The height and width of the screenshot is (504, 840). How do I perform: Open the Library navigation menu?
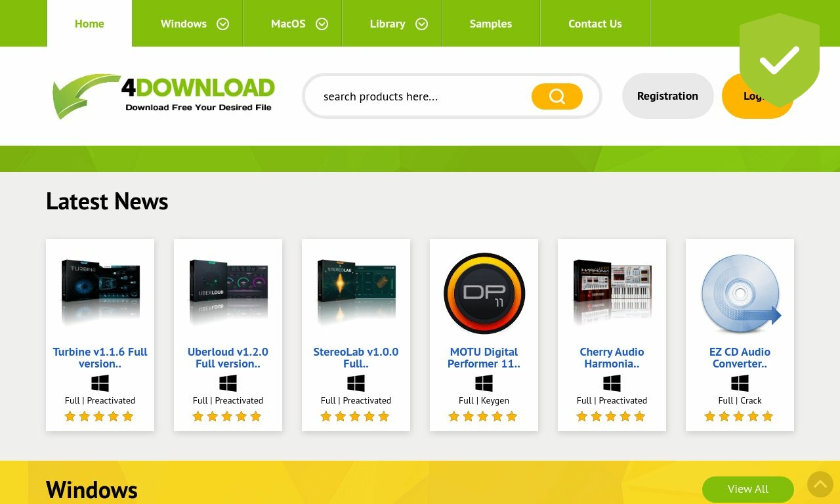point(392,24)
